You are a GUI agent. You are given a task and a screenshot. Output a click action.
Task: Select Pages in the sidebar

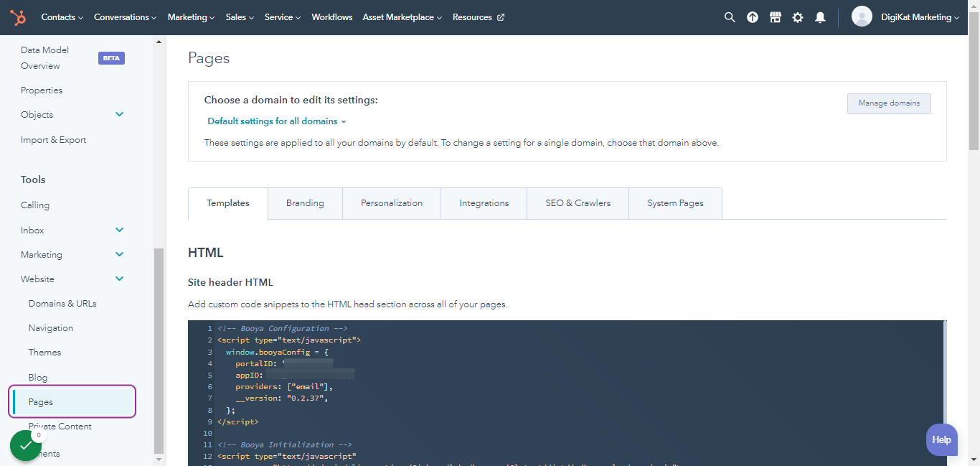[72, 401]
